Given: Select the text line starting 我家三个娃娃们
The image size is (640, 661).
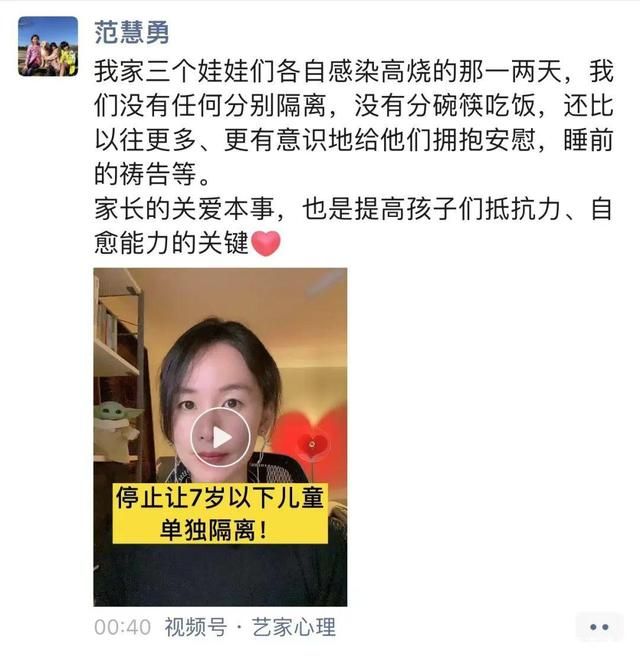Looking at the screenshot, I should (353, 71).
